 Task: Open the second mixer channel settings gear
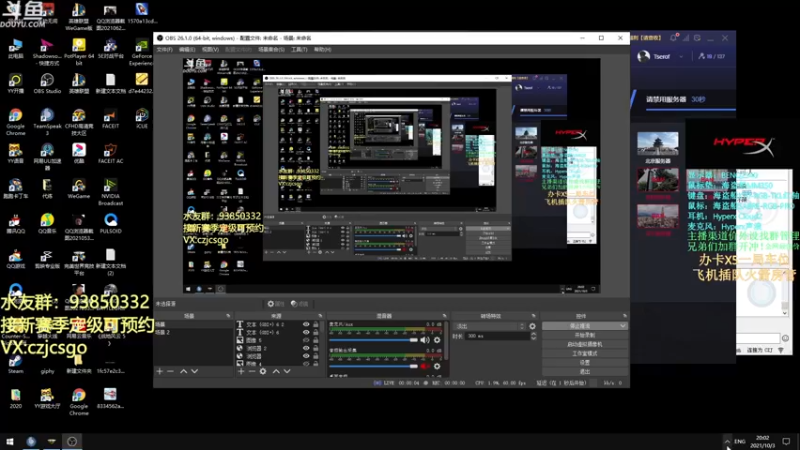(x=437, y=366)
